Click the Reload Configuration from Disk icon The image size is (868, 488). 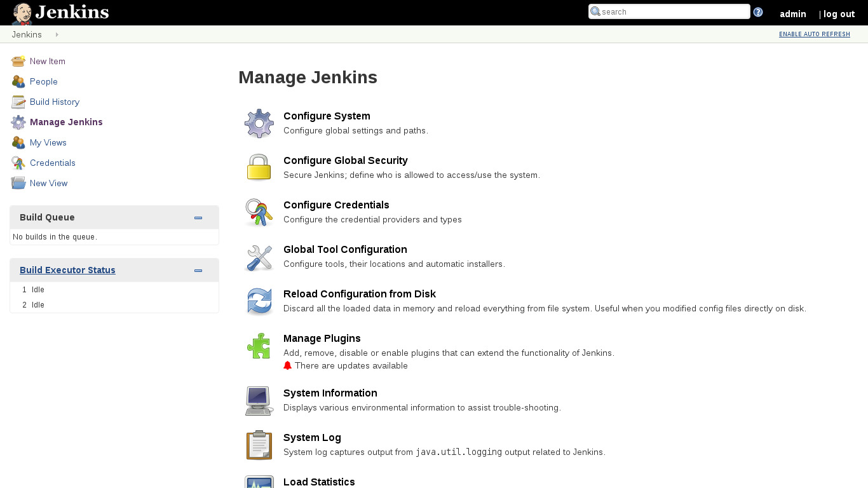(259, 301)
